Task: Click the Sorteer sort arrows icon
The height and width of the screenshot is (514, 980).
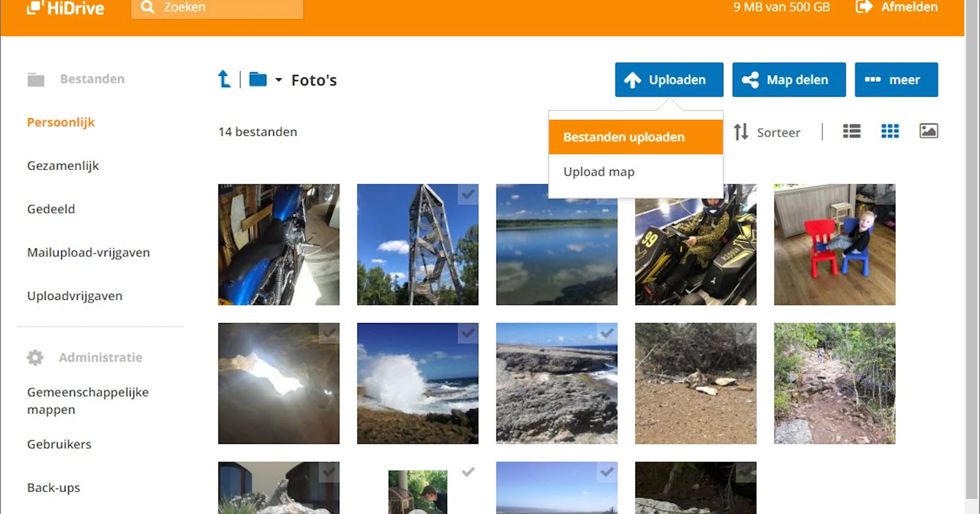Action: pyautogui.click(x=741, y=132)
